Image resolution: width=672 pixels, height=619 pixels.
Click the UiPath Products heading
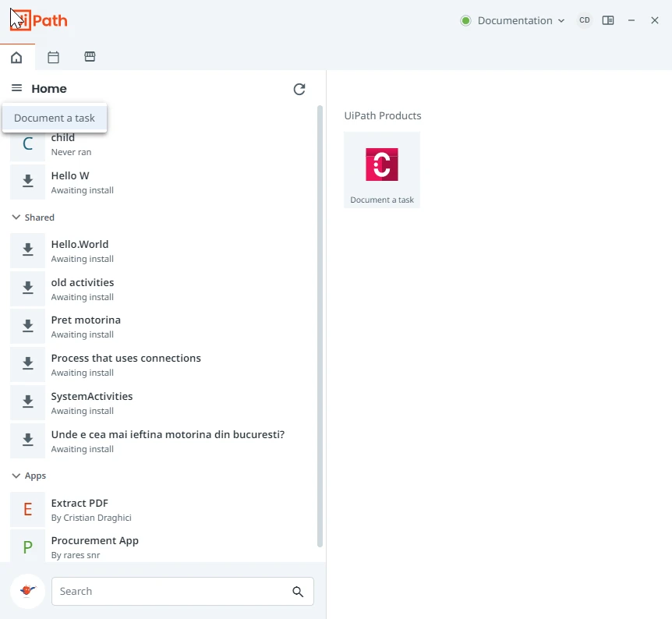383,115
